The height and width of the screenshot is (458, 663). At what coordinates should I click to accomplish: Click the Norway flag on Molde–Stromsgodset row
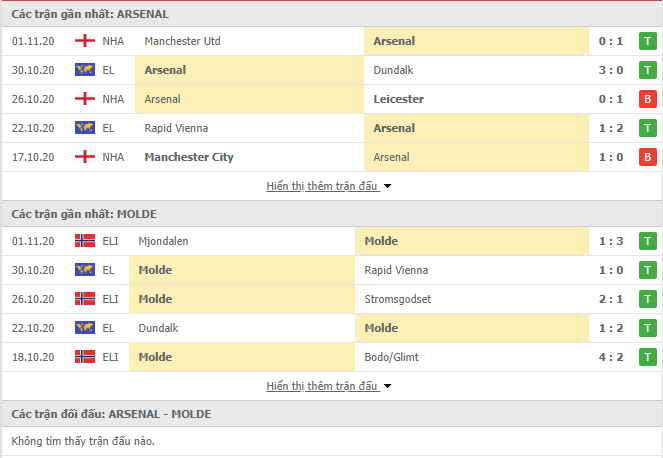(x=85, y=299)
